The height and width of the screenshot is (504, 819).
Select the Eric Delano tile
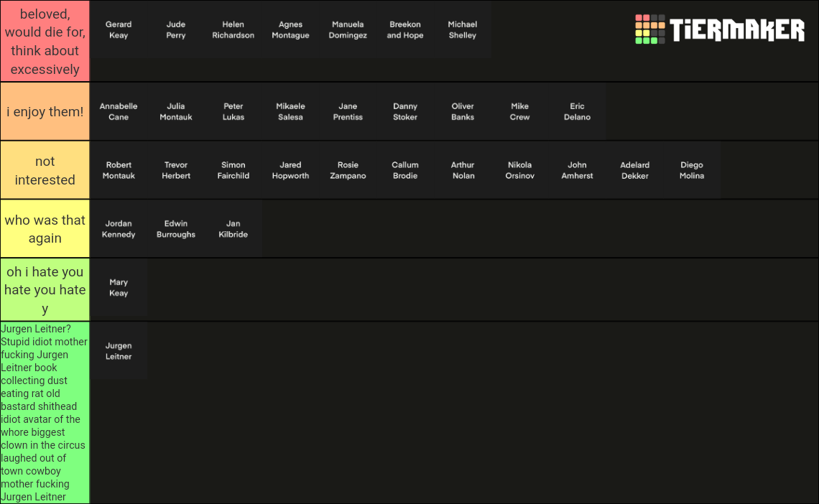click(577, 111)
